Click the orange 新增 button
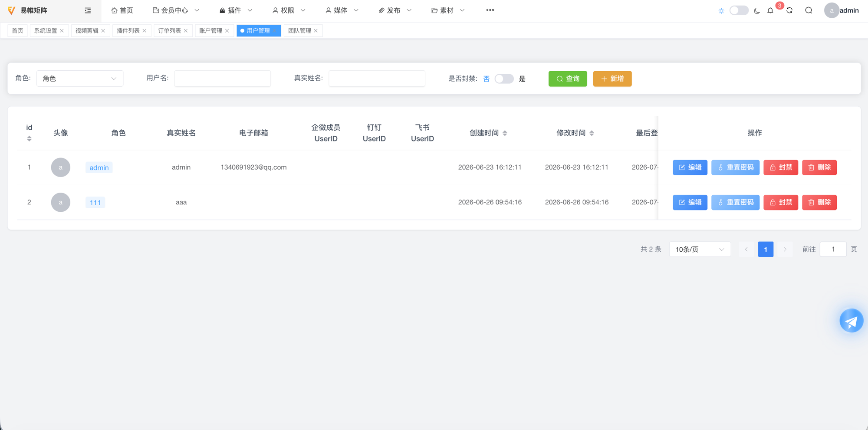 [612, 79]
